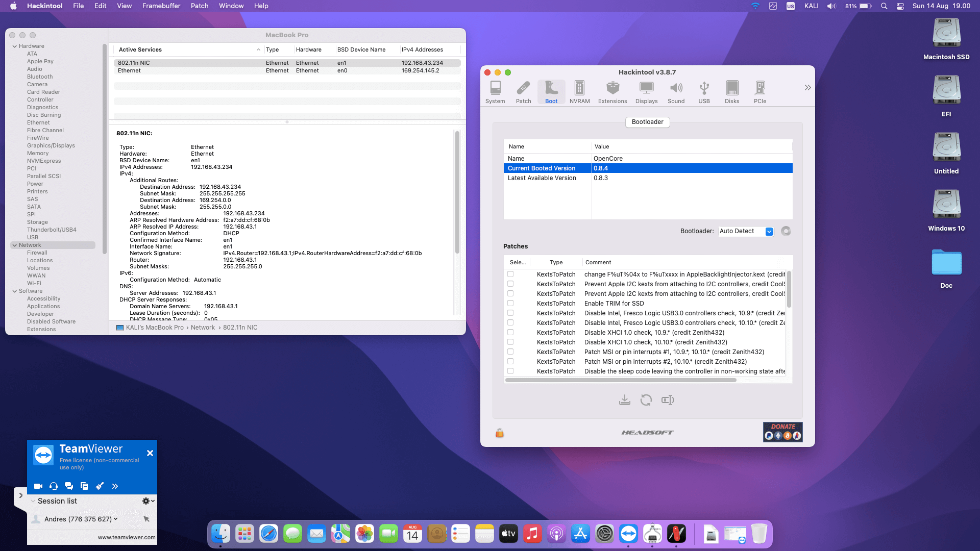Open the Framebuffer menu
The width and height of the screenshot is (980, 551).
click(161, 6)
